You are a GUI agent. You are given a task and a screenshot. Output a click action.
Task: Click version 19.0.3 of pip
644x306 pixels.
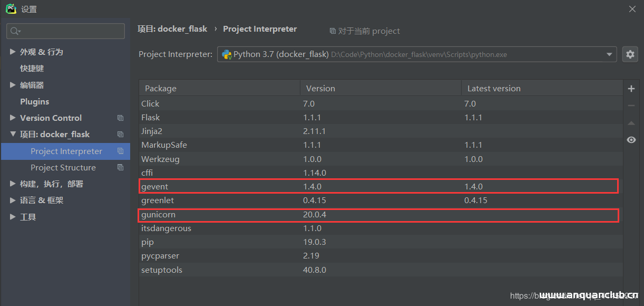coord(315,242)
